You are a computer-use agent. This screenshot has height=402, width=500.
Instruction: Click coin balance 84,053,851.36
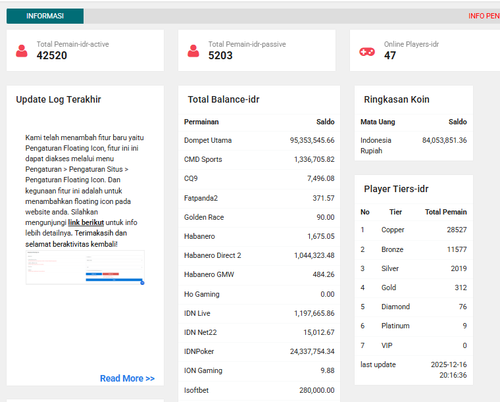click(x=444, y=140)
